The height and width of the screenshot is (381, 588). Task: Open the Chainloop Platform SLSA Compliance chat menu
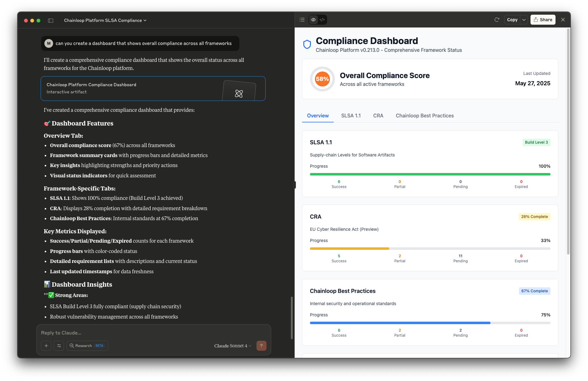[x=105, y=20]
